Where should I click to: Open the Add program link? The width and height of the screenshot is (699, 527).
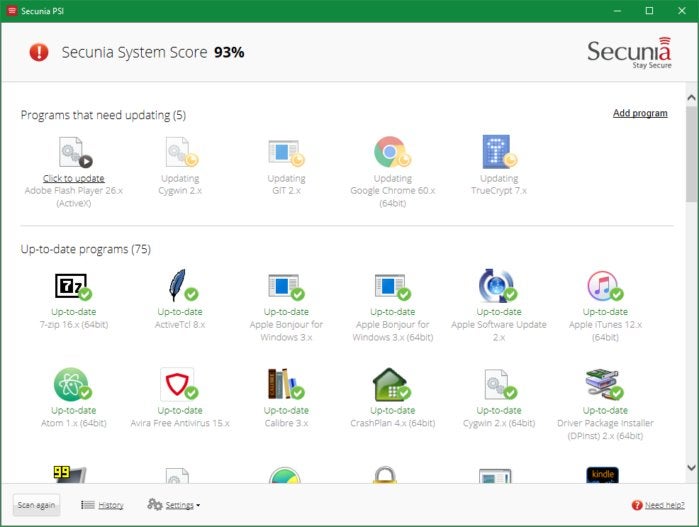[640, 113]
